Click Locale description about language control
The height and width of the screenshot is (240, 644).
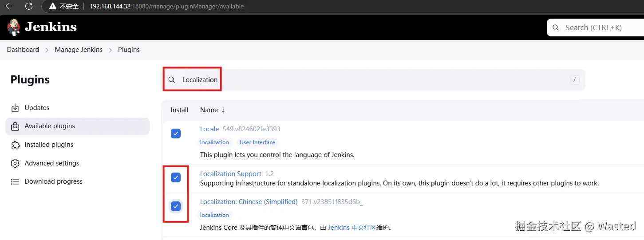click(277, 155)
